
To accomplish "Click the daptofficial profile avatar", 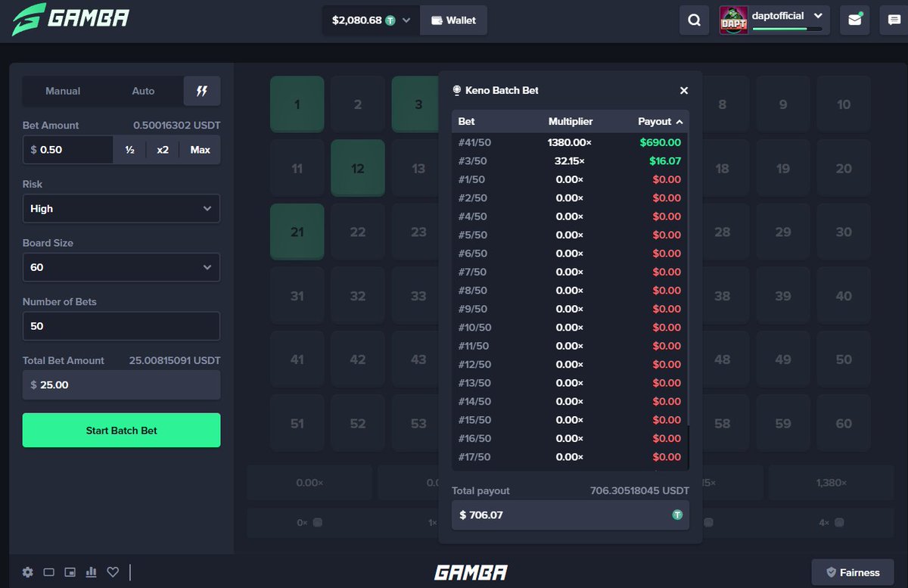I will 733,20.
